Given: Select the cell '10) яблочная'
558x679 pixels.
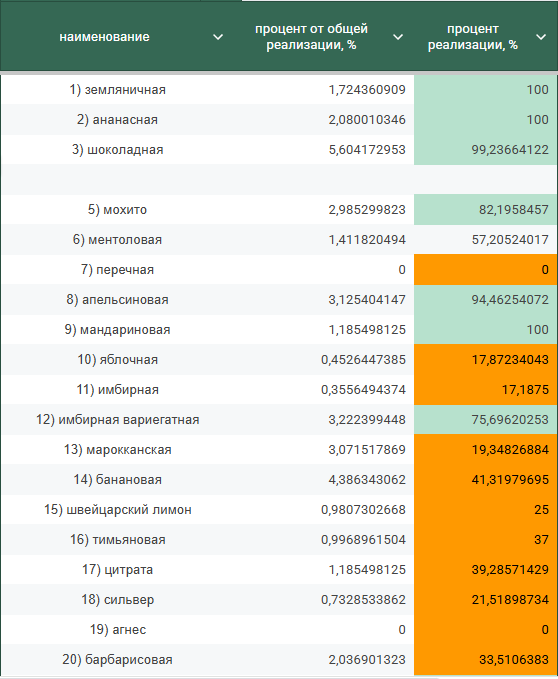Looking at the screenshot, I should pos(117,359).
